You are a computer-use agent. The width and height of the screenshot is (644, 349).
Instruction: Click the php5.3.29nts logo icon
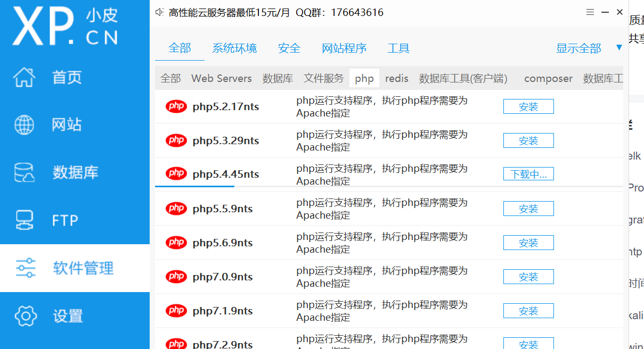(176, 140)
